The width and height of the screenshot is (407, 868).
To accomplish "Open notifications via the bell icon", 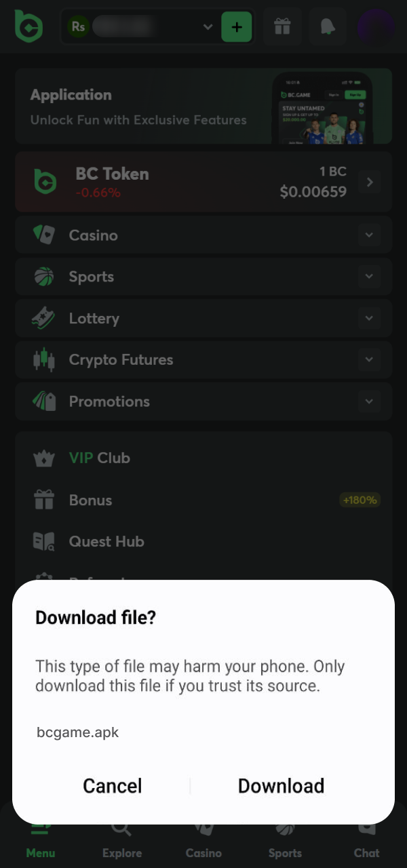I will (x=328, y=27).
